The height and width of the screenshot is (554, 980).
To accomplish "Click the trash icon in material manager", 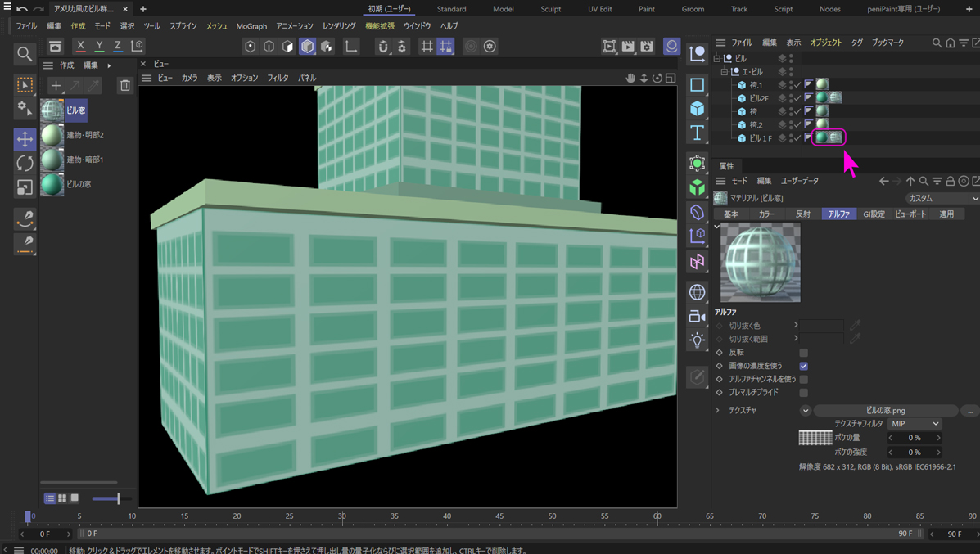I will (124, 85).
